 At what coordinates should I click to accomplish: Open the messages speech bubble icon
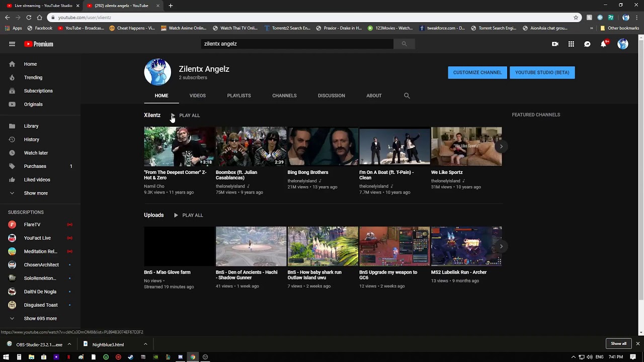[587, 44]
